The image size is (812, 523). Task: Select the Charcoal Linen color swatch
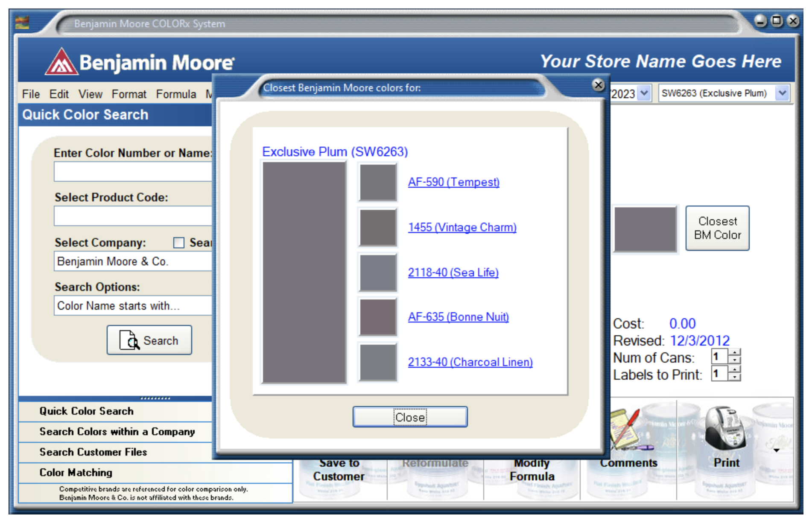[378, 362]
